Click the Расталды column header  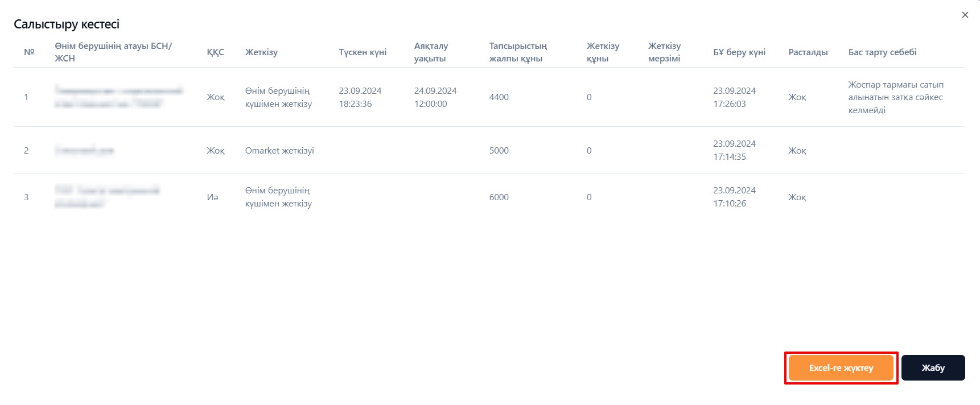(x=808, y=52)
